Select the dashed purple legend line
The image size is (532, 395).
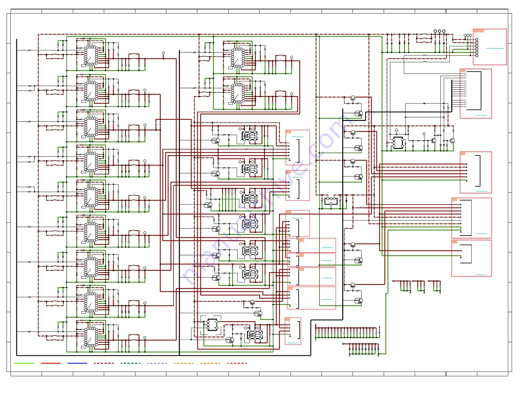point(157,363)
